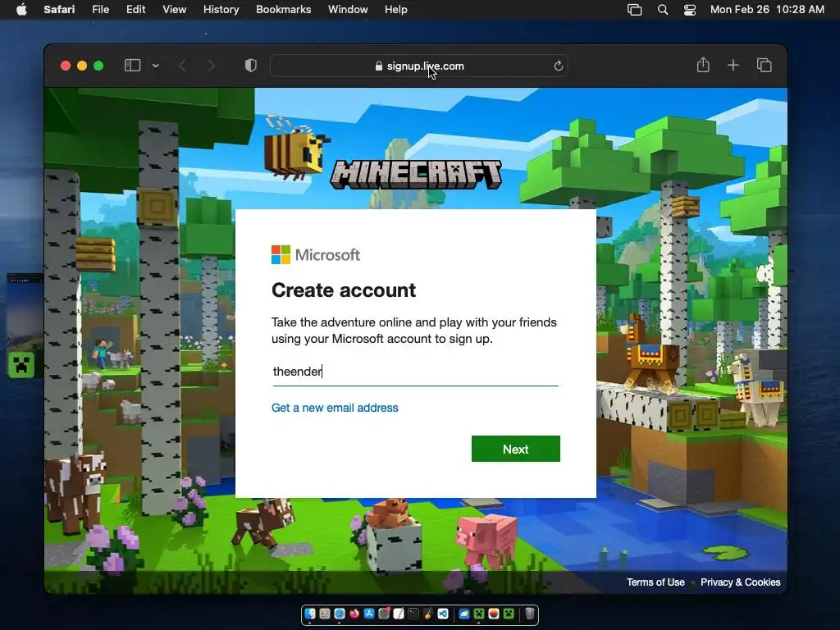Open a new tab with plus icon
This screenshot has height=630, width=840.
click(x=733, y=66)
